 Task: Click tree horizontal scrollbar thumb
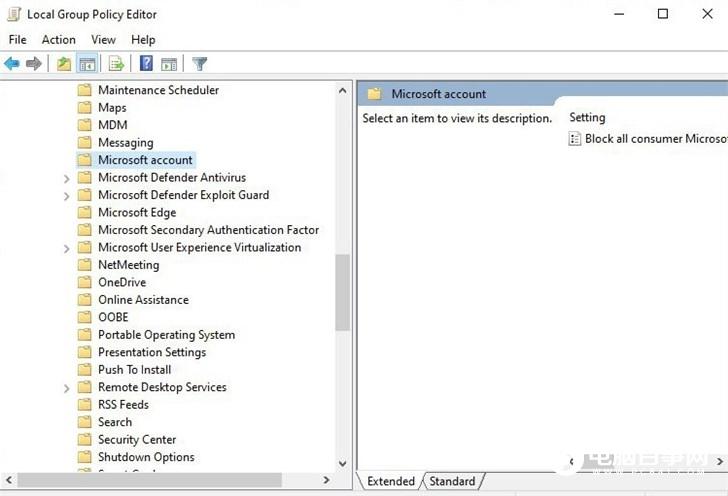[x=150, y=480]
